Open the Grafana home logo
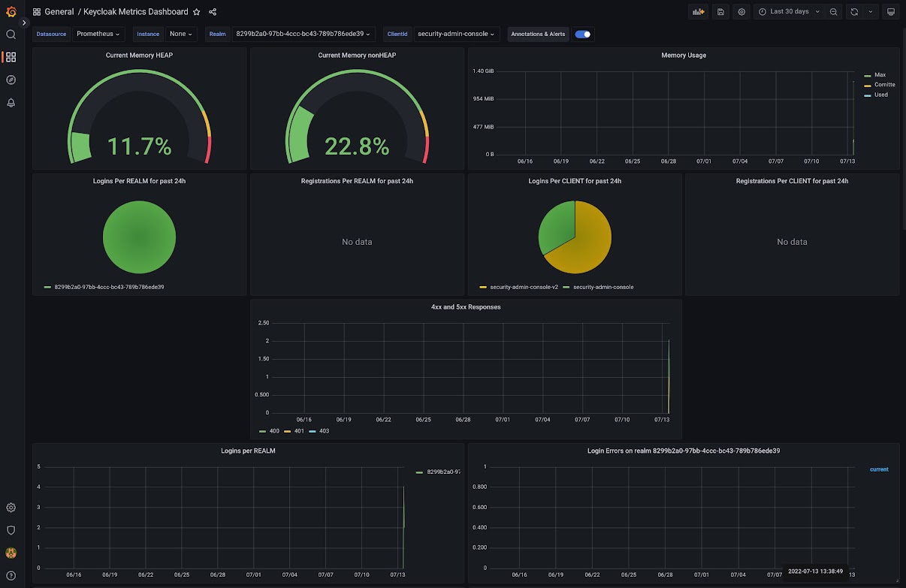Image resolution: width=906 pixels, height=588 pixels. pyautogui.click(x=11, y=11)
